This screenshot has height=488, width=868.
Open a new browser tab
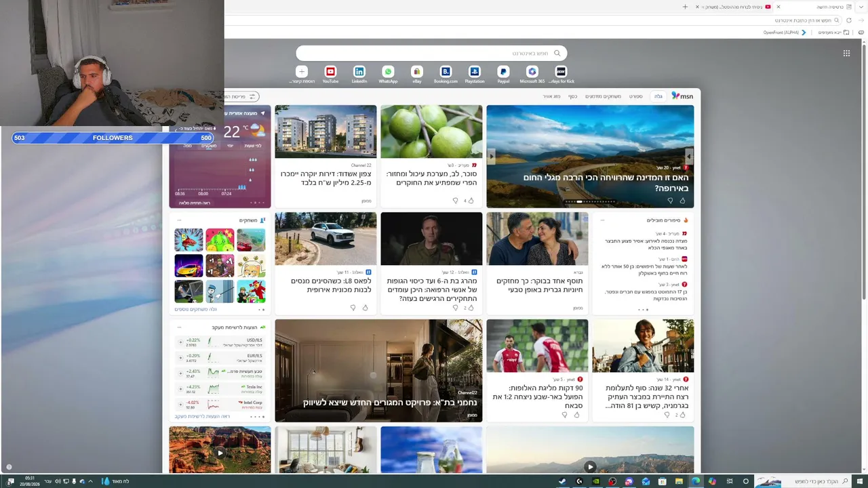(685, 7)
